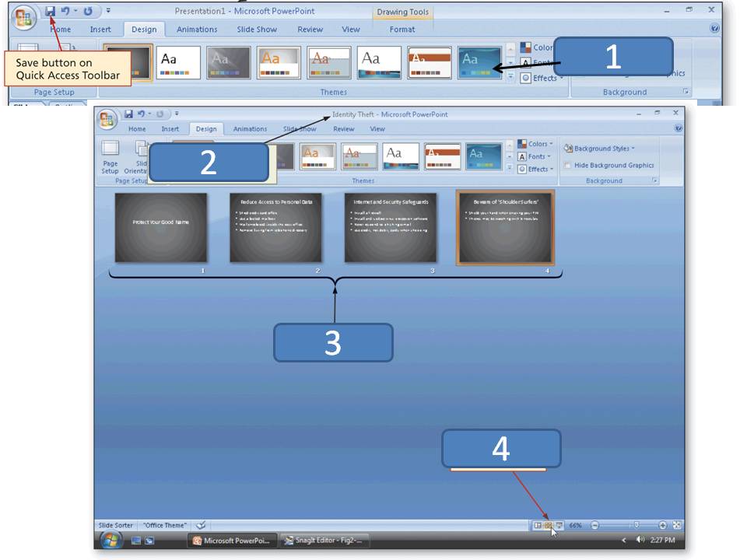Select Review tab in Identity Theft window
The image size is (747, 560).
pyautogui.click(x=343, y=129)
